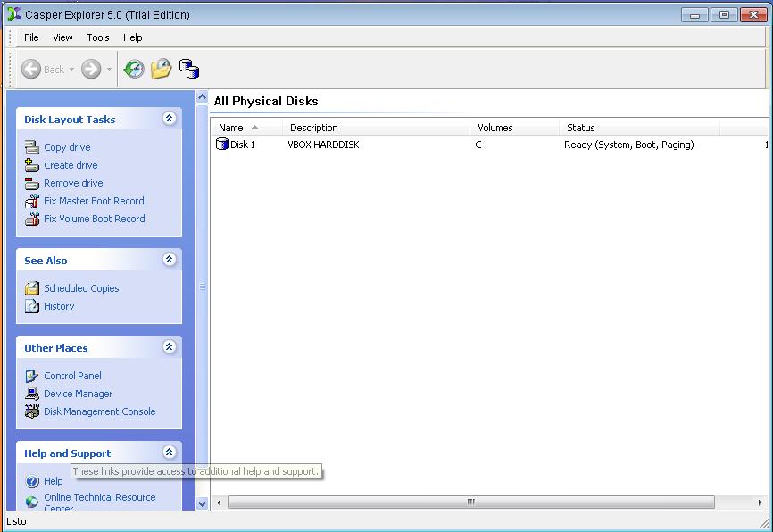Screen dimensions: 773x532
Task: Collapse the Disk Layout Tasks panel
Action: coord(169,119)
